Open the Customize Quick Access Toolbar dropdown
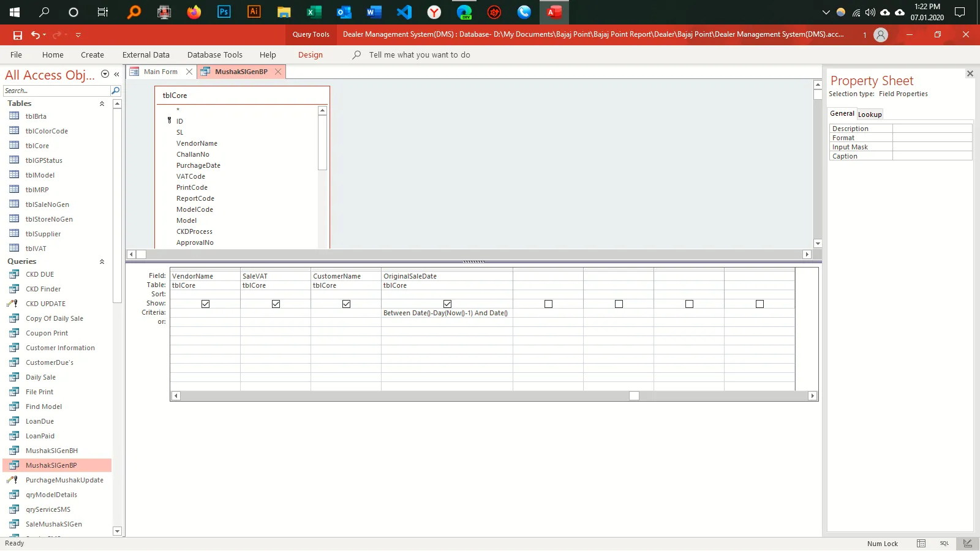The height and width of the screenshot is (551, 980). coord(78,35)
